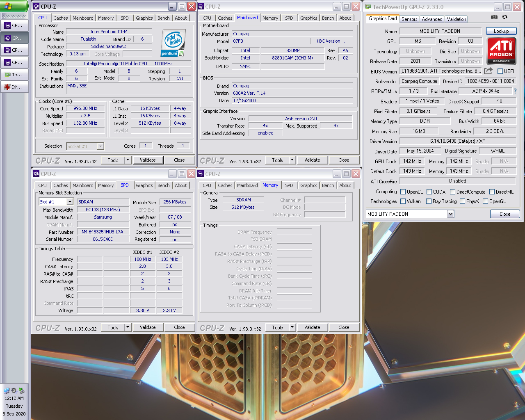
Task: Switch to the TechPowerUp taskbar button
Action: (x=15, y=75)
